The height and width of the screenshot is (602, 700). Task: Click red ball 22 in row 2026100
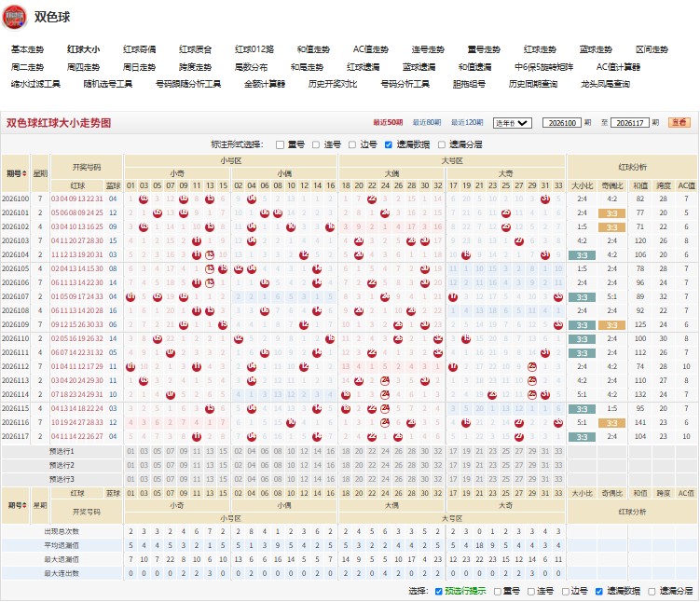coord(372,199)
